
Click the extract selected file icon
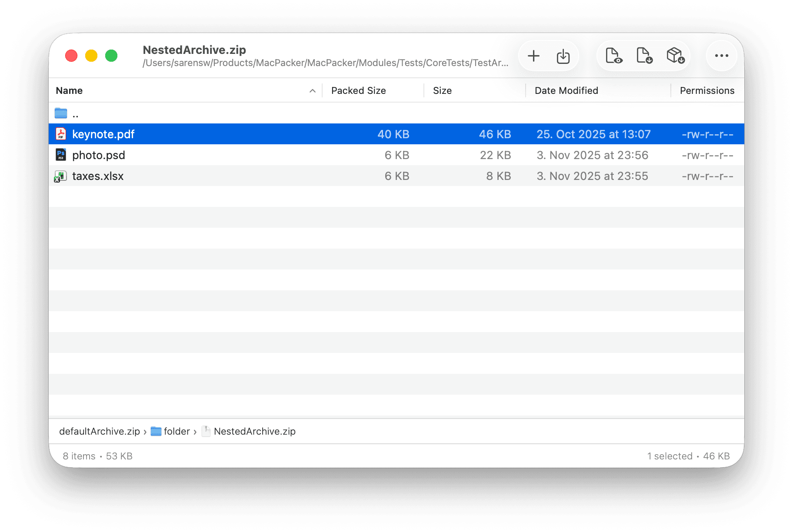644,56
